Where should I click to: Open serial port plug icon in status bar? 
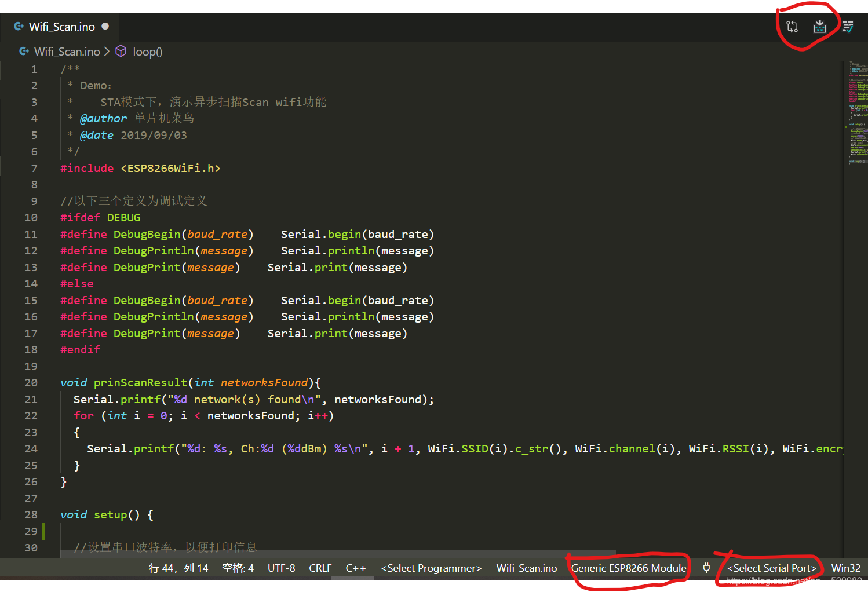pos(706,568)
